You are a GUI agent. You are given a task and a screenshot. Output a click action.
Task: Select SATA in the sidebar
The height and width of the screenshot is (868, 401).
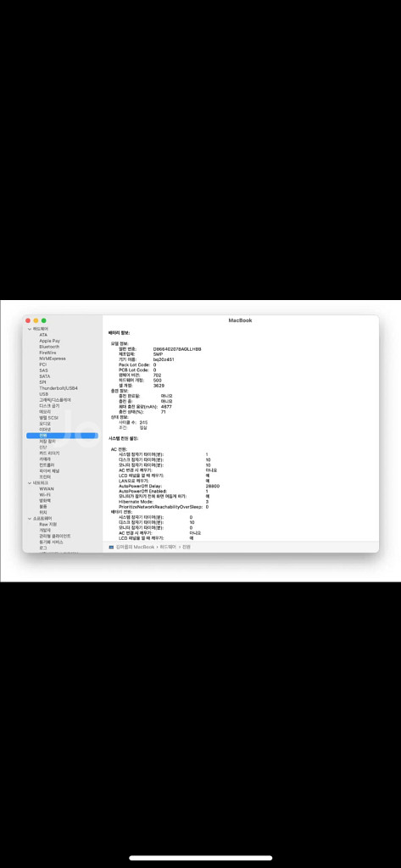[x=44, y=376]
